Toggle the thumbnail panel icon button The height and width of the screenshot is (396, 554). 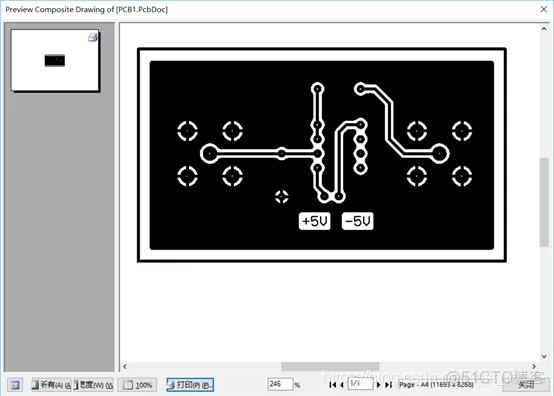click(x=15, y=385)
